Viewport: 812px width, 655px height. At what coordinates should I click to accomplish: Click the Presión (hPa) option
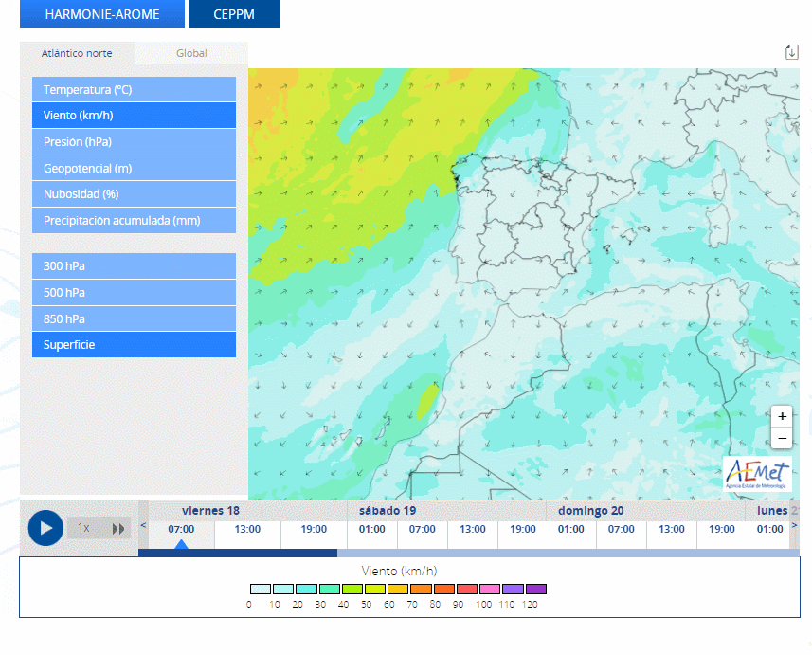[x=134, y=142]
